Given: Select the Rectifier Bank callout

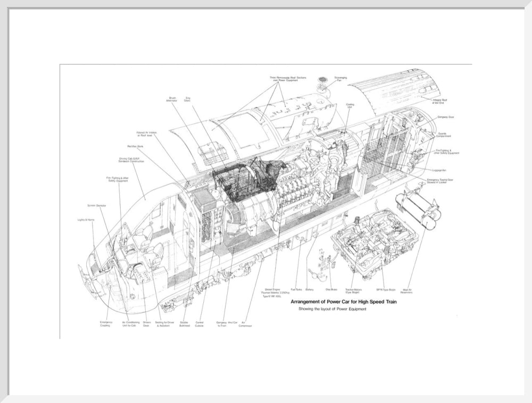Looking at the screenshot, I should [136, 146].
